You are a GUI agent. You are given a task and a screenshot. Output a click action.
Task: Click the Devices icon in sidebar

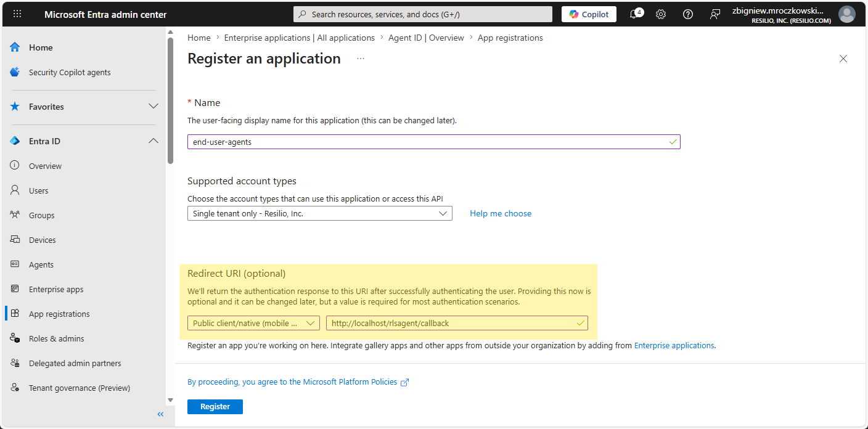15,240
